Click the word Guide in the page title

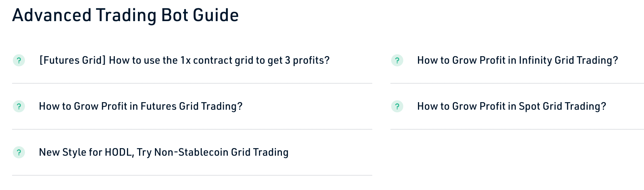(216, 15)
